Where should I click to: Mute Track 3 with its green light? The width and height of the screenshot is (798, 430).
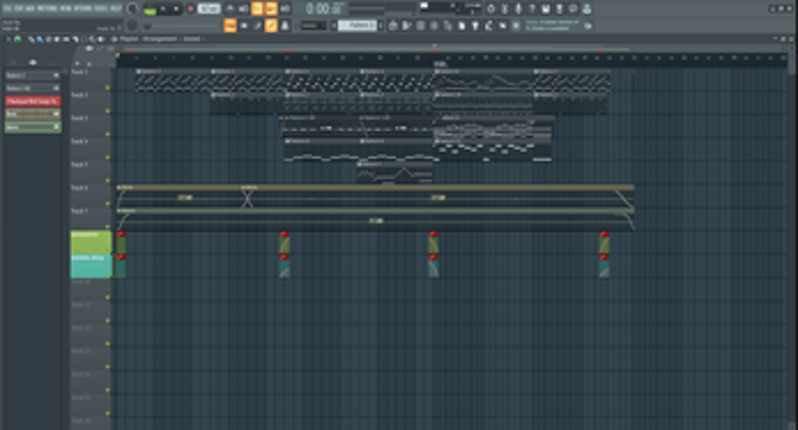[x=107, y=134]
